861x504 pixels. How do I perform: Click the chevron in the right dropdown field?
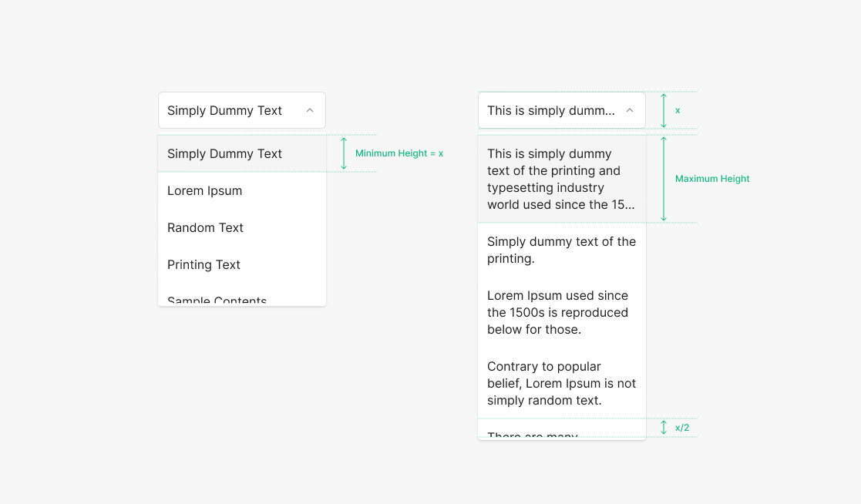point(630,110)
